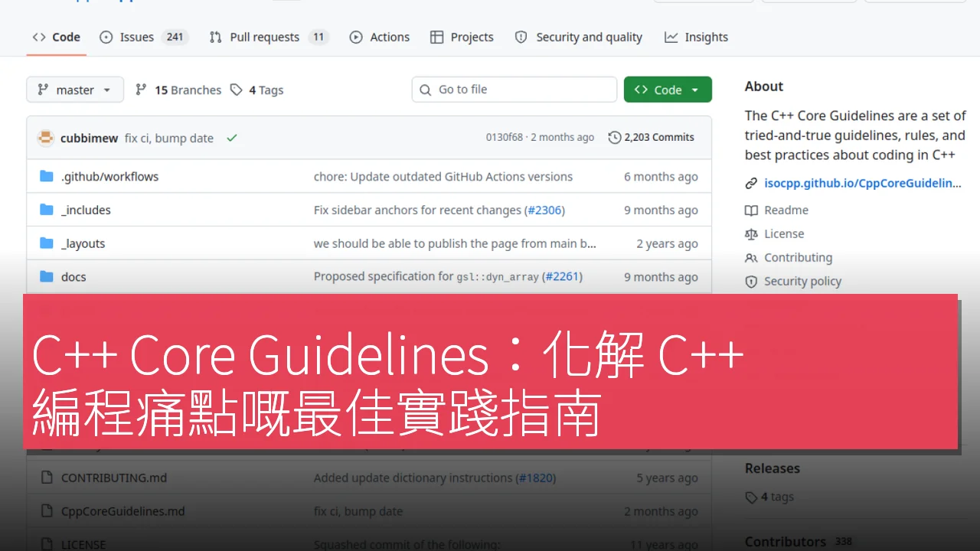The image size is (980, 551).
Task: Click the tag icon beside 4 Tags
Action: 237,90
